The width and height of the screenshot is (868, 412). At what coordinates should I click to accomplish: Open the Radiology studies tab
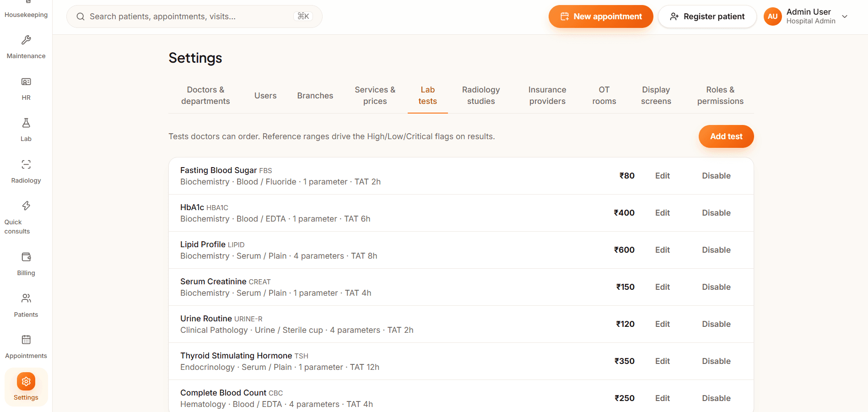point(481,95)
